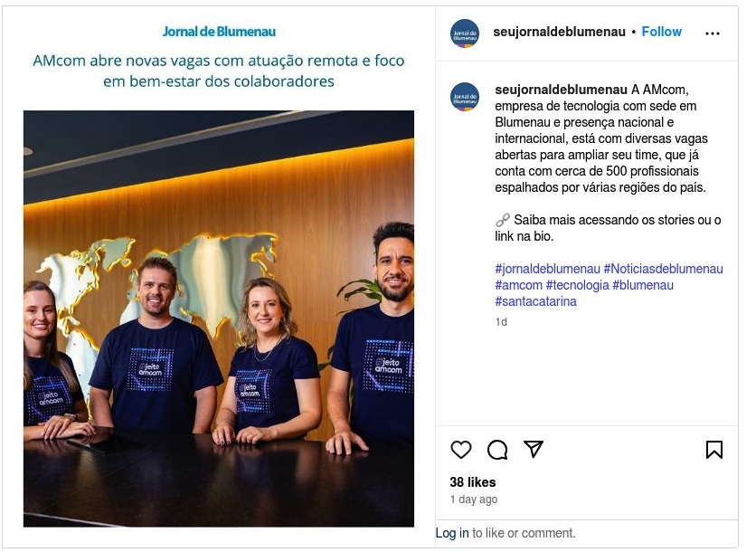
Task: Click the Jornal de Blumenau avatar in header
Action: [465, 33]
